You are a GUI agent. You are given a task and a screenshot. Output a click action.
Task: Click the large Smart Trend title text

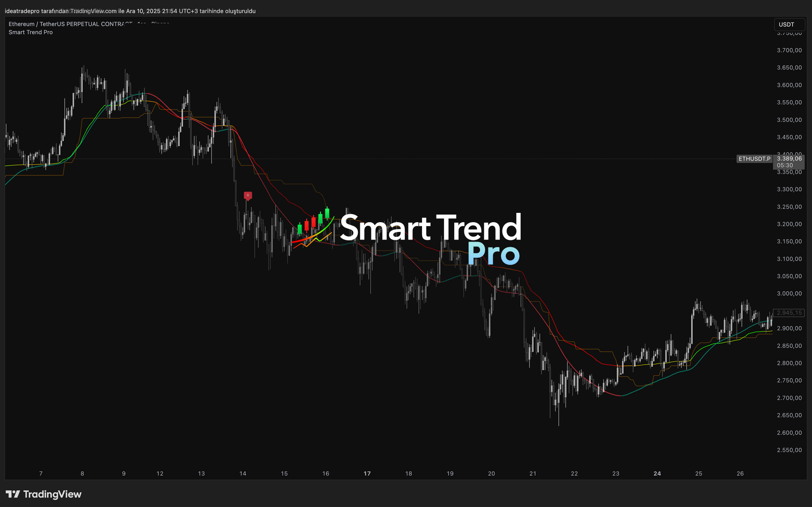click(x=431, y=228)
